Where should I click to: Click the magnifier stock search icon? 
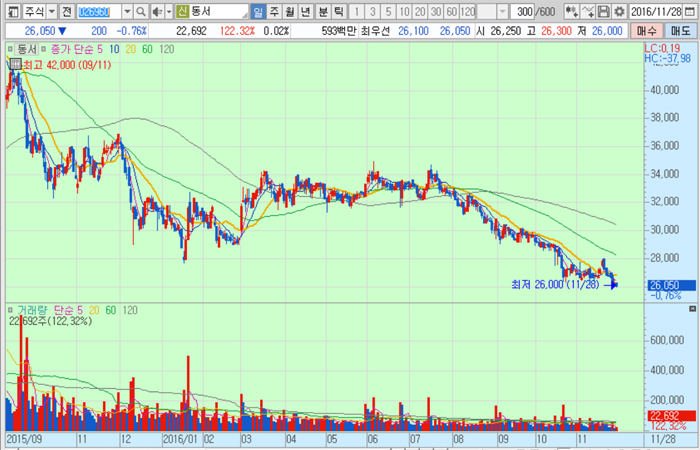141,12
